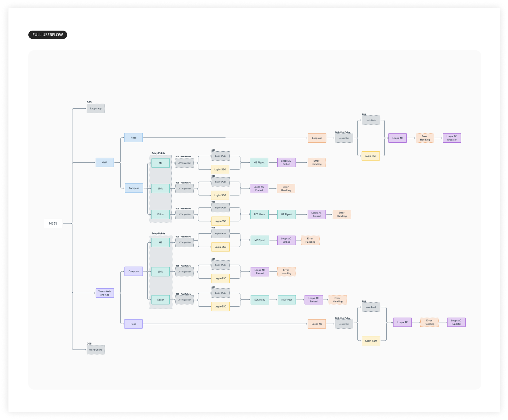The width and height of the screenshot is (508, 420).
Task: Select the Error Handling node in top Read flow
Action: [425, 138]
